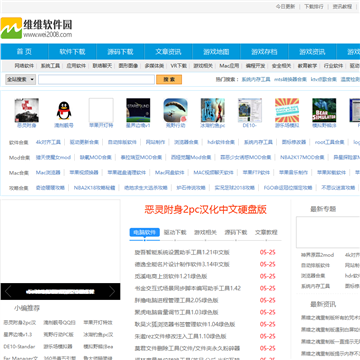Open 星界边境v1.3 recommendation link

point(18,334)
